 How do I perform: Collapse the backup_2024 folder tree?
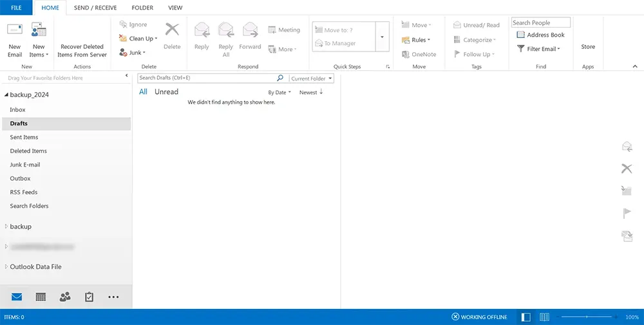click(6, 95)
